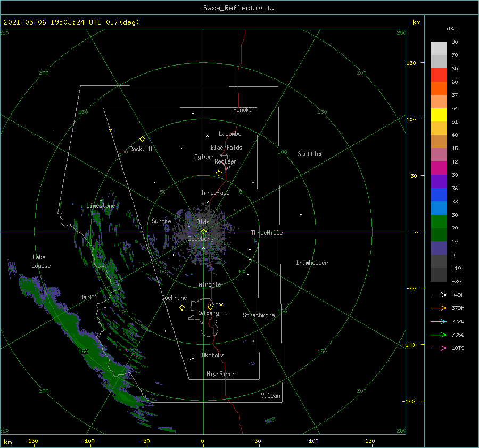Click the Sundre label

[161, 221]
